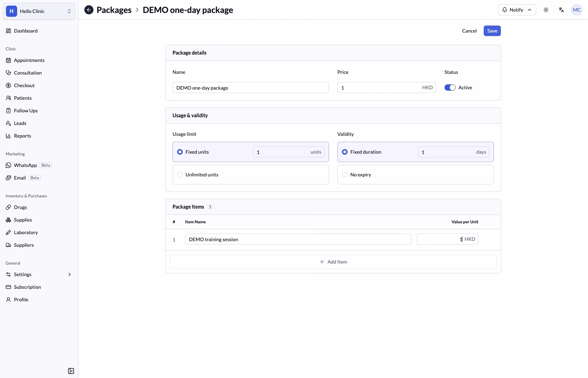Click the package Name input field
The height and width of the screenshot is (378, 588).
[x=251, y=87]
